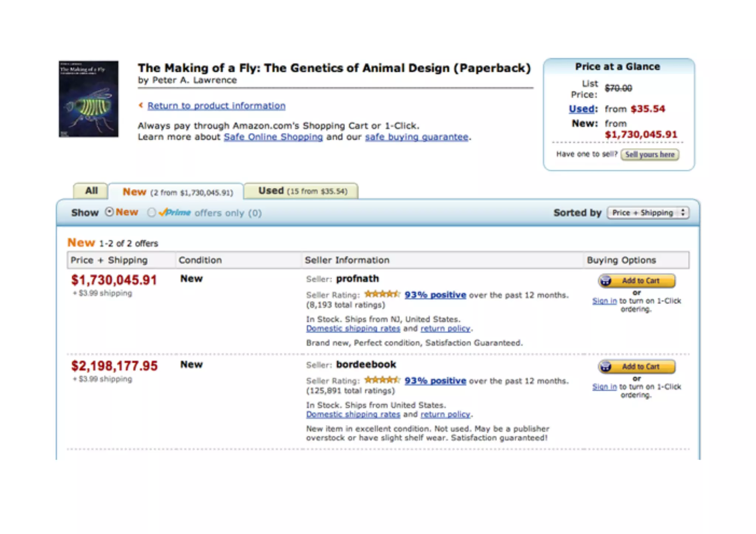Click the Prime logo in Show filter
This screenshot has height=534, width=756.
coord(175,213)
